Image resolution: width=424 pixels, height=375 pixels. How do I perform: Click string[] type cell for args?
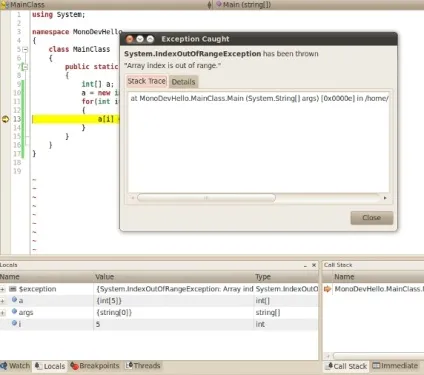(268, 313)
